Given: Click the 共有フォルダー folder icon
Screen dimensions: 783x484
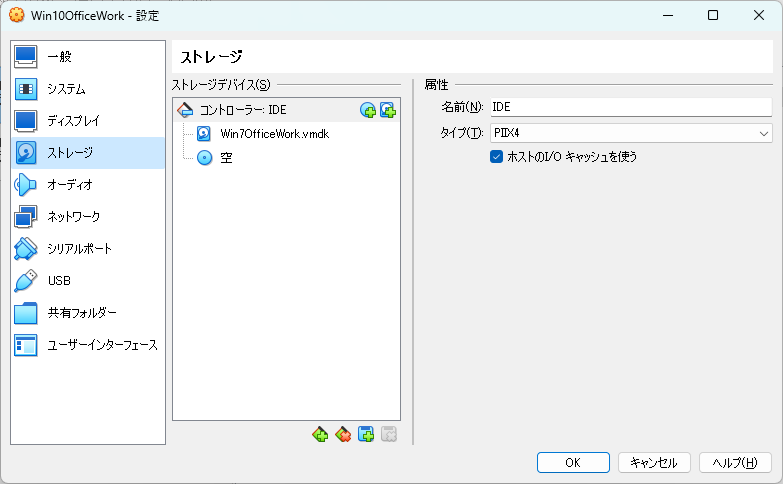Looking at the screenshot, I should pos(25,313).
